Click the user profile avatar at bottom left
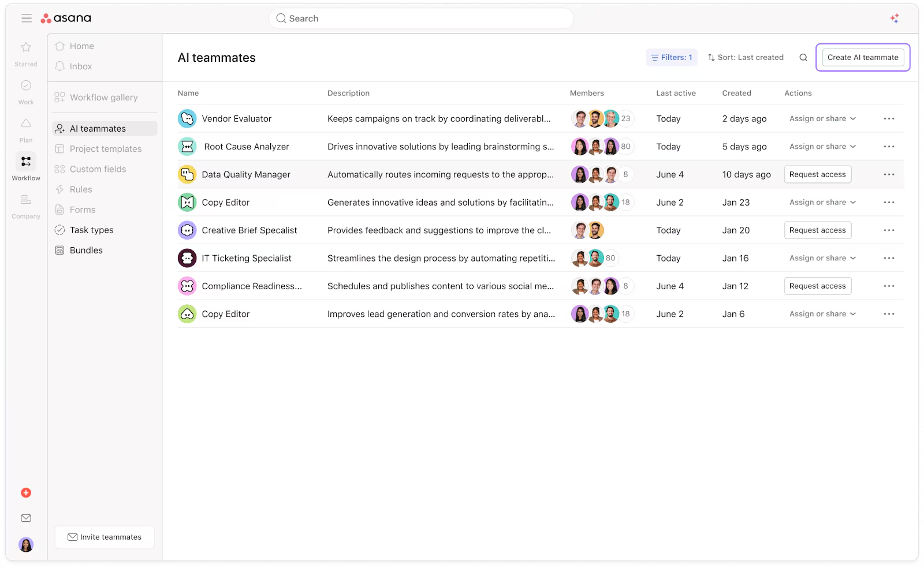 (26, 544)
